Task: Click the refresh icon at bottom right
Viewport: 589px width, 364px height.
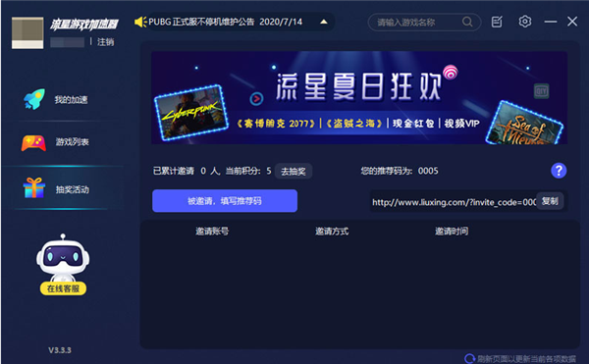Action: click(x=469, y=359)
